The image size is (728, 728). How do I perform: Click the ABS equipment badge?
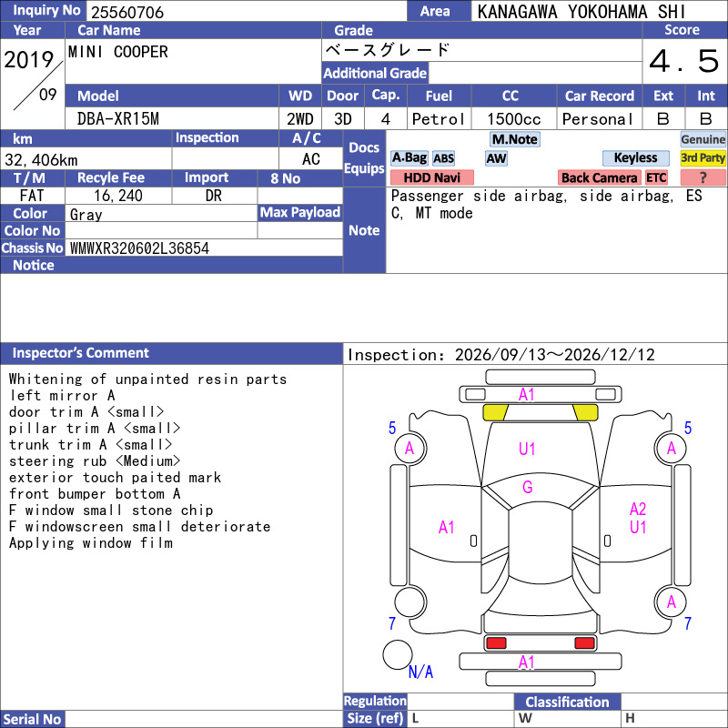point(443,158)
